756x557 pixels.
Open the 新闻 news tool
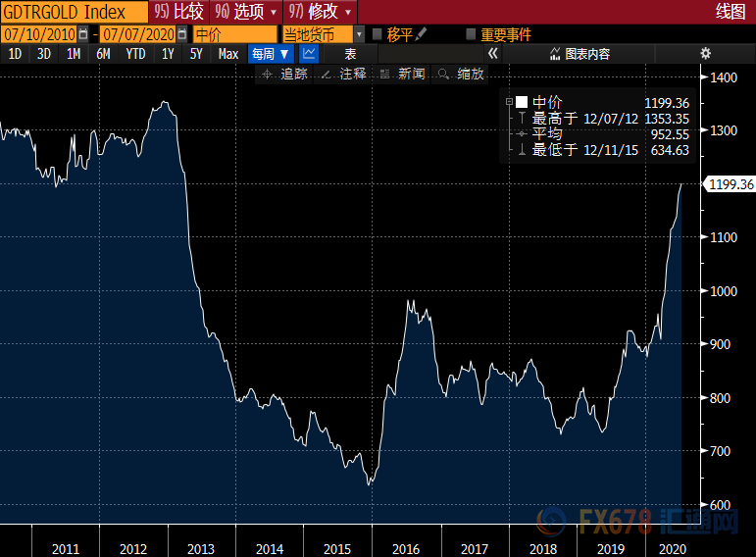coord(402,74)
